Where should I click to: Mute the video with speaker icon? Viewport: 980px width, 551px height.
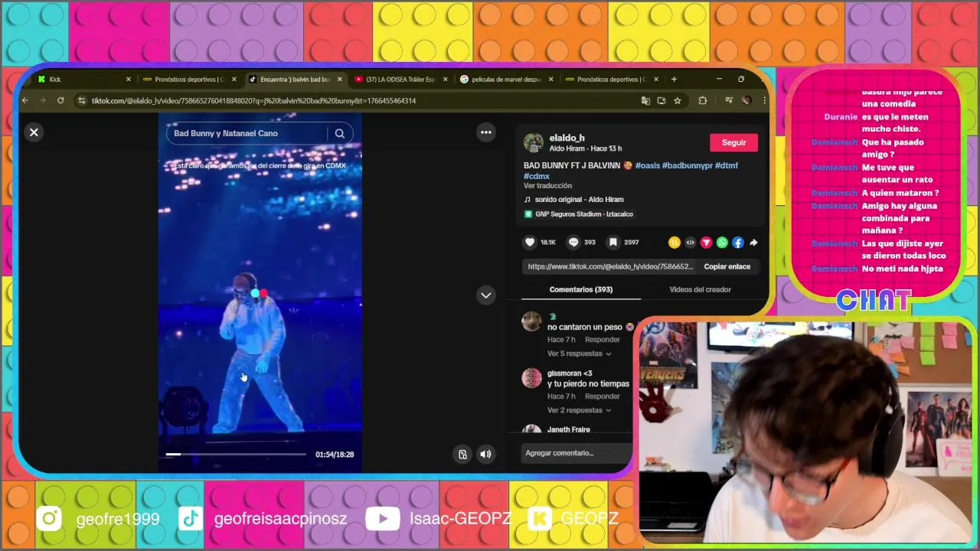[485, 454]
